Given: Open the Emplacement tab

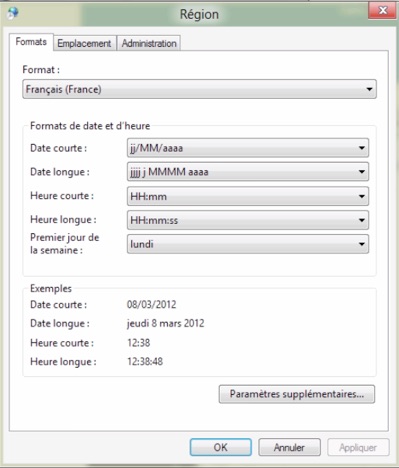Looking at the screenshot, I should (x=84, y=43).
